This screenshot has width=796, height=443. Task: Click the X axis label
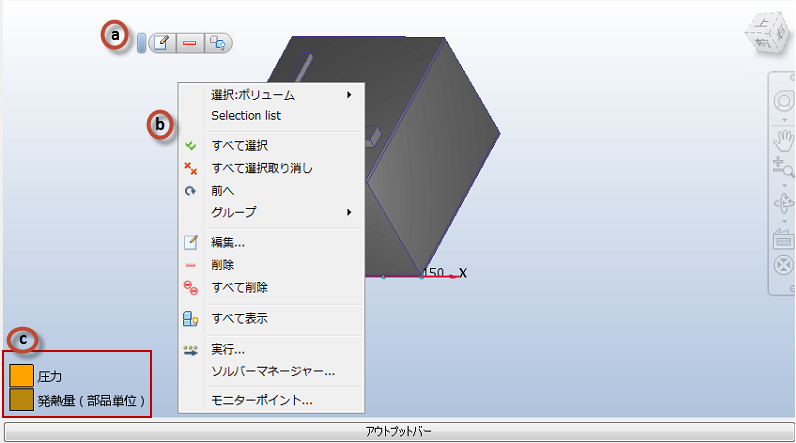point(462,273)
